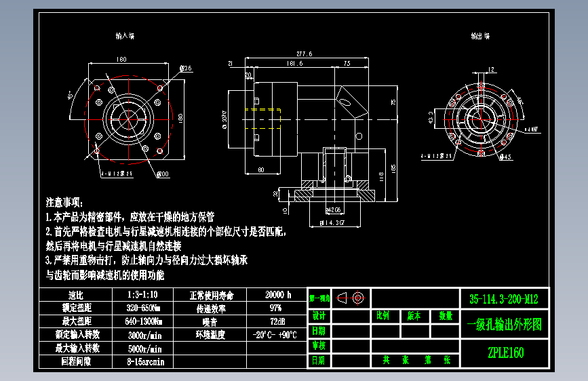Screen dimensions: 588x381
Task: Click the 设计 title block field
Action: [x=319, y=316]
